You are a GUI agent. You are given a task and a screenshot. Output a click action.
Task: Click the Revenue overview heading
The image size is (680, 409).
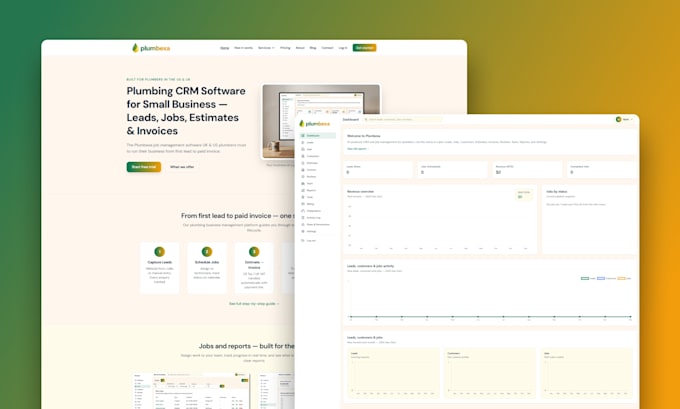tap(360, 191)
